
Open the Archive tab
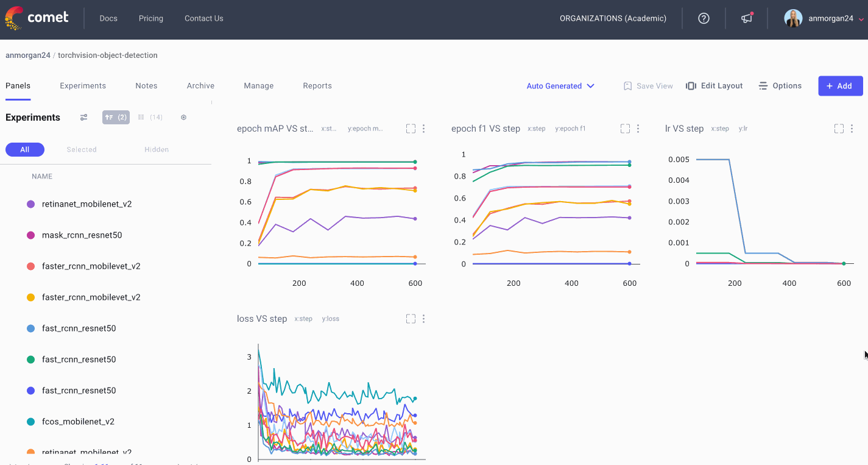tap(200, 86)
